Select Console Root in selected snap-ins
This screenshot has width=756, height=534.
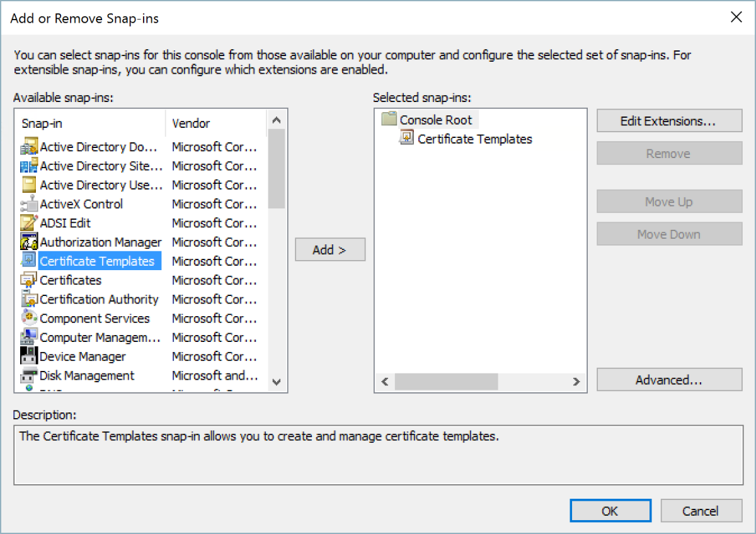pyautogui.click(x=436, y=119)
